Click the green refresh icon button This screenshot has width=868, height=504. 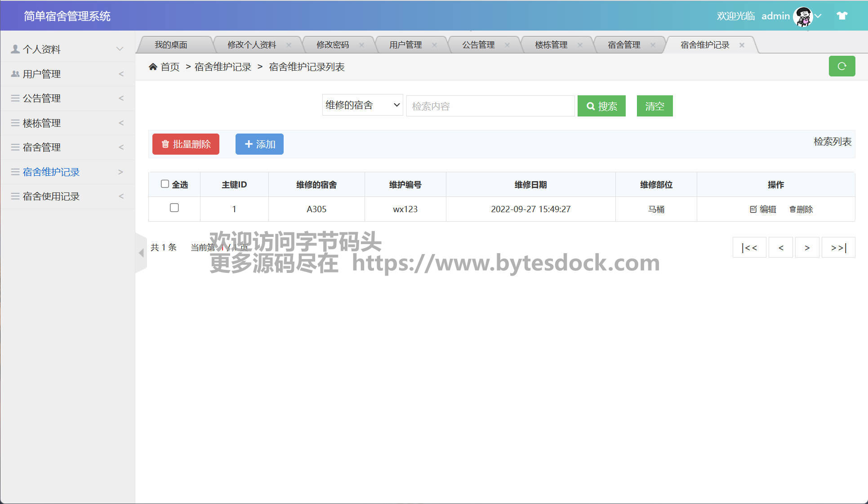tap(841, 67)
